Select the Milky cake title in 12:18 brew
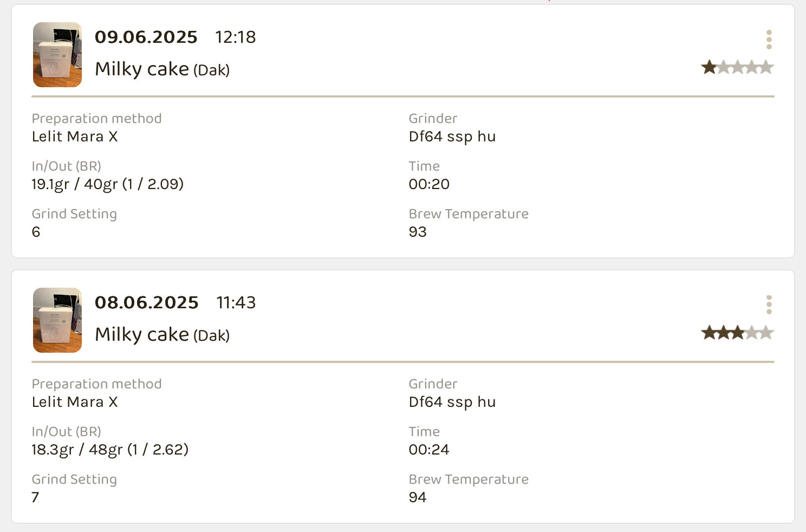 (x=142, y=69)
